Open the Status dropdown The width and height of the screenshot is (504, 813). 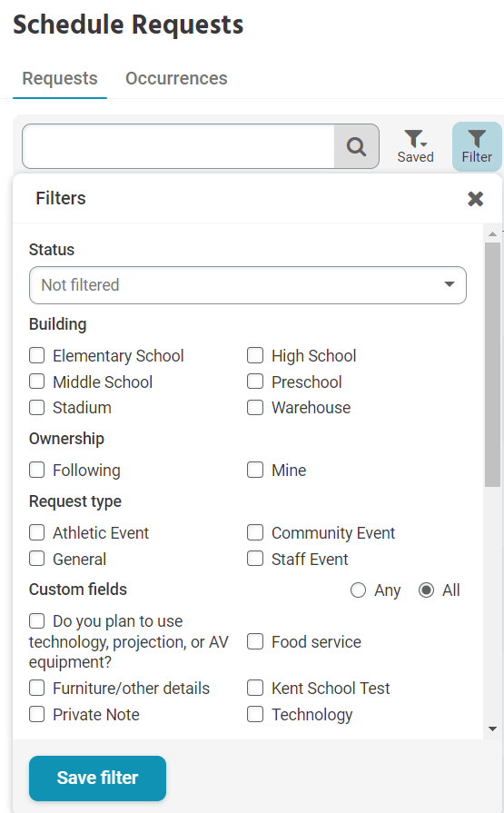coord(248,285)
